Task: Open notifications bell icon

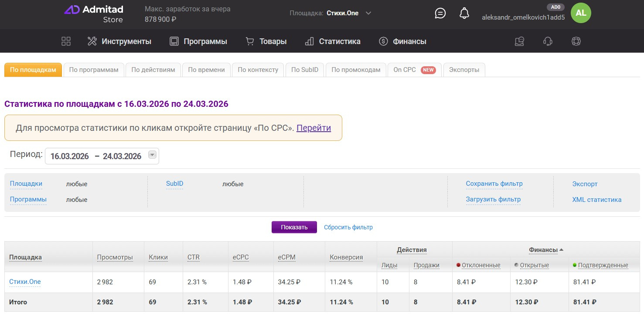Action: [464, 14]
